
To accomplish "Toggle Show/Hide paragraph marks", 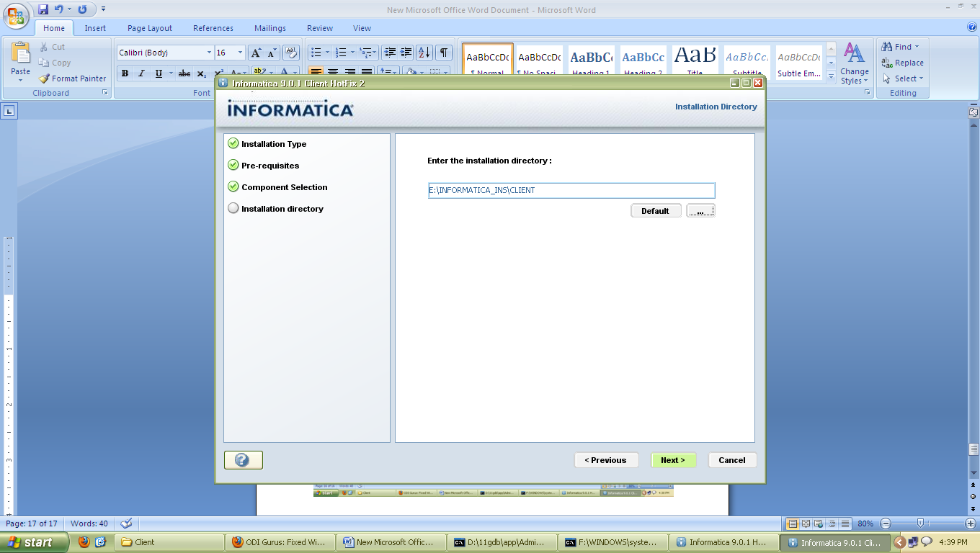I will (x=444, y=53).
